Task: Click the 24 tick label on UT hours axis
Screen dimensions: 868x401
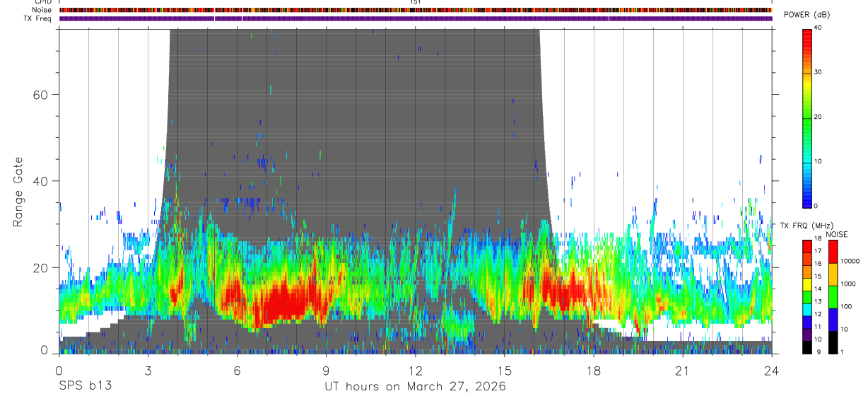Action: click(x=772, y=371)
